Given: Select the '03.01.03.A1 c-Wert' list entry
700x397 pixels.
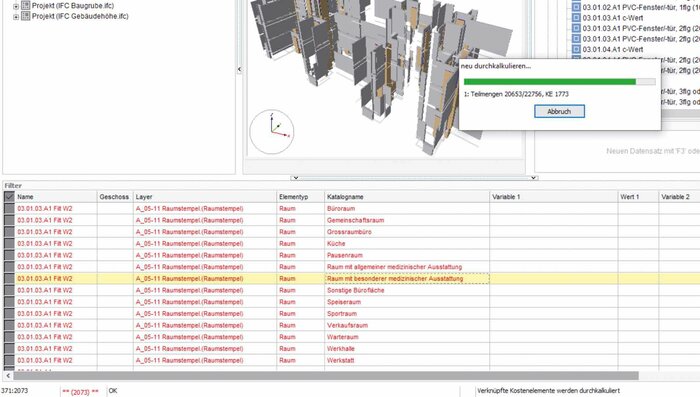Looking at the screenshot, I should (x=612, y=18).
